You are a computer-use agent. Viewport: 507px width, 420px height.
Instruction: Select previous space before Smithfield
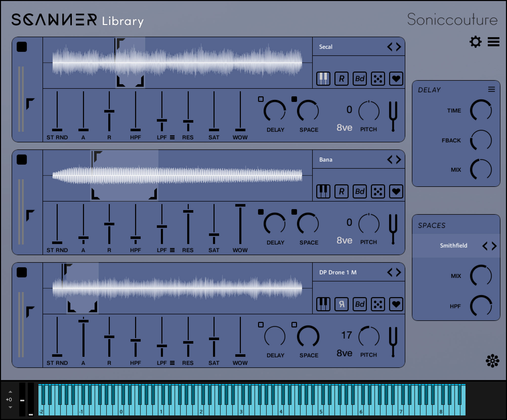click(x=485, y=246)
